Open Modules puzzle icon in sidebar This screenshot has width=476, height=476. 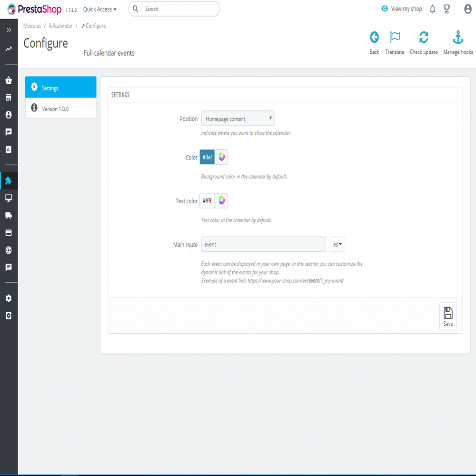tap(9, 181)
